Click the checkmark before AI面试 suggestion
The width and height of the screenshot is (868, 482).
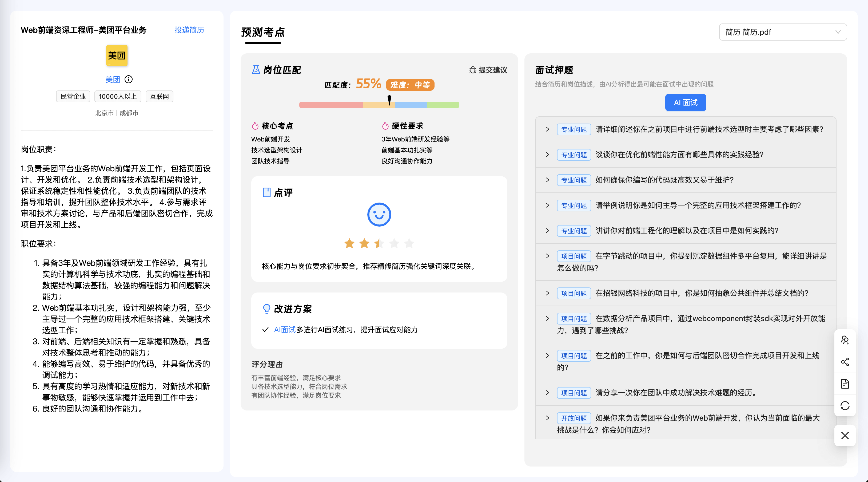coord(265,330)
